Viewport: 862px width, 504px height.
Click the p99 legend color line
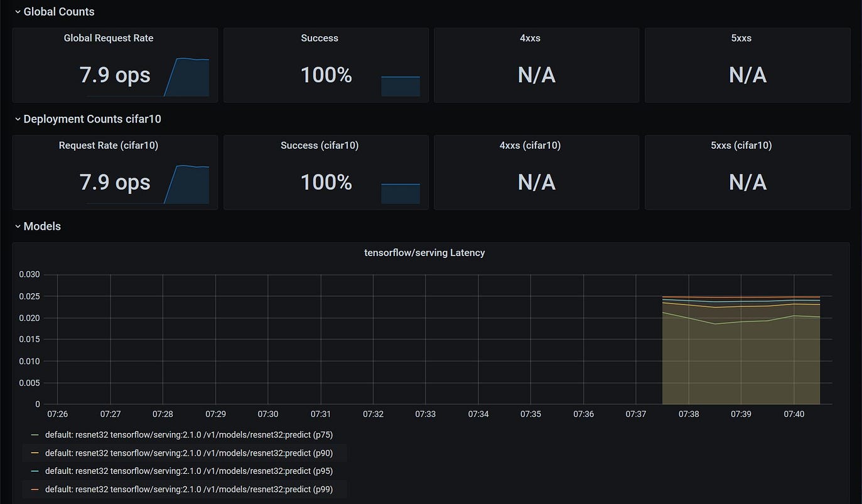35,489
